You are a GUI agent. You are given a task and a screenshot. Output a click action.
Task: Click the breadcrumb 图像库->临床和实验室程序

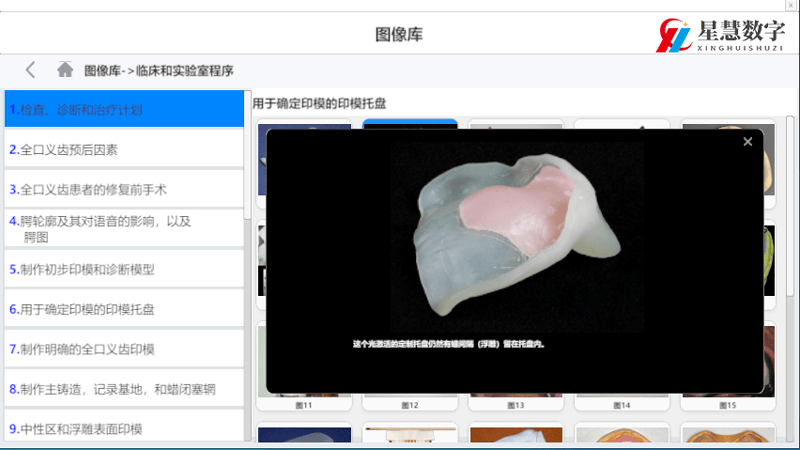(159, 70)
